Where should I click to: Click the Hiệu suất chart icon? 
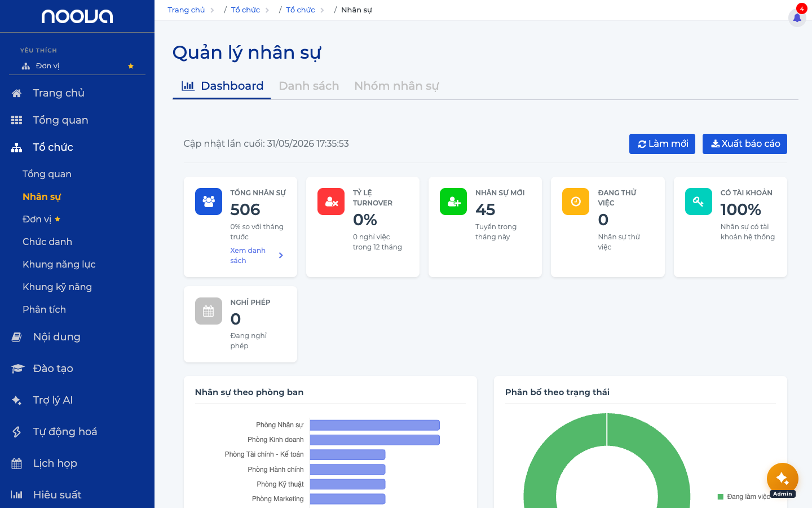[17, 495]
